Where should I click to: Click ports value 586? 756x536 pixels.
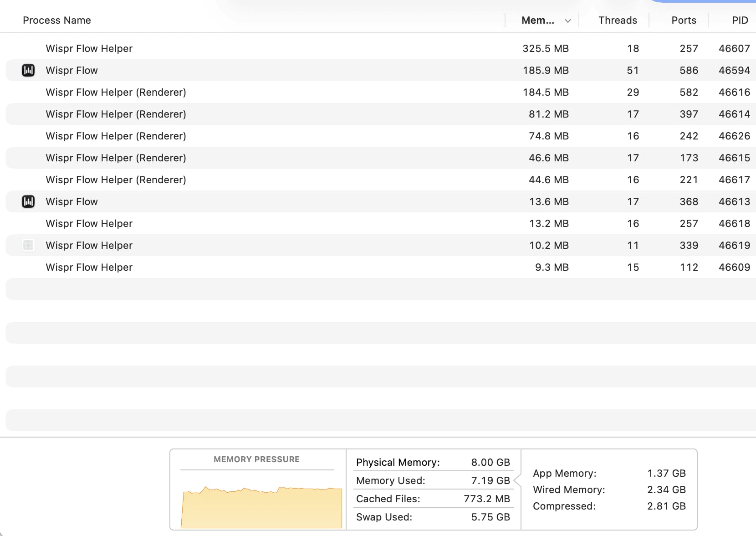tap(689, 70)
